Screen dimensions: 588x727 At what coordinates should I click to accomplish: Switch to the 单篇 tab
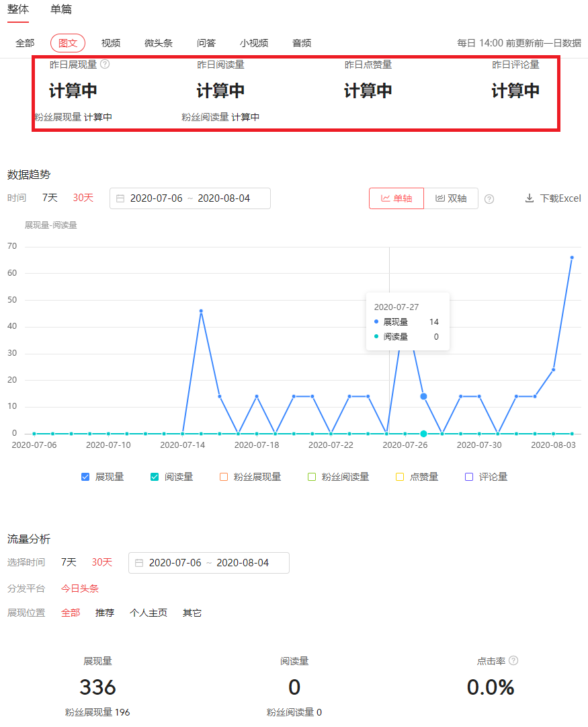click(x=62, y=10)
